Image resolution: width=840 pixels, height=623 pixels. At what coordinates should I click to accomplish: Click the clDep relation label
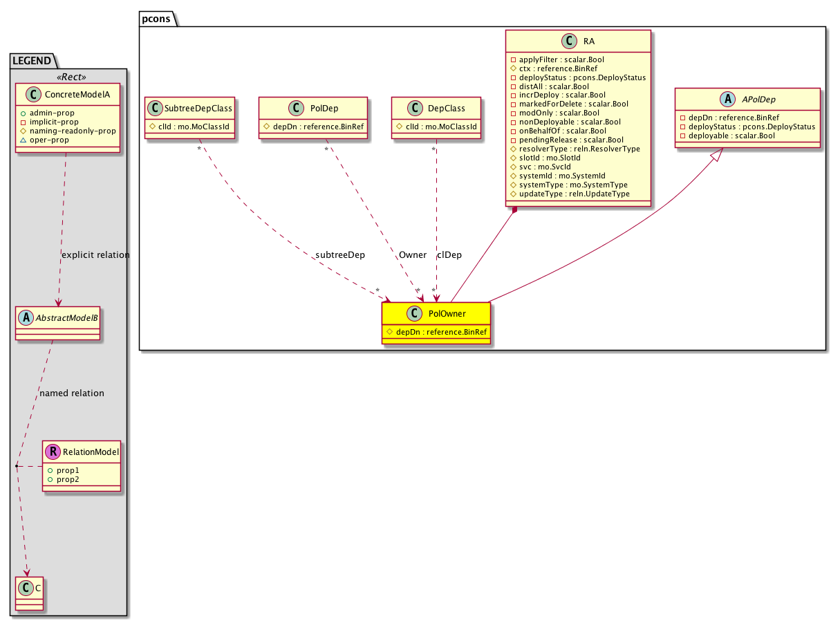[x=449, y=255]
